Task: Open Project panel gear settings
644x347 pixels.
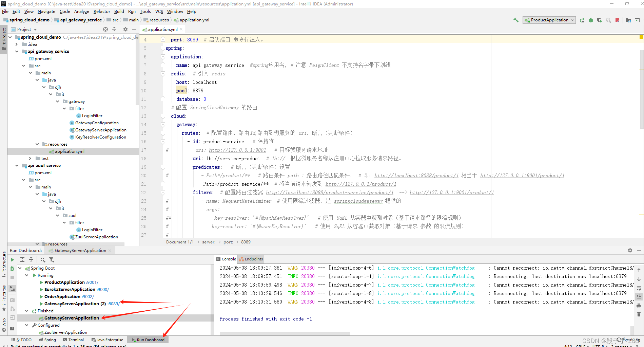Action: [125, 29]
